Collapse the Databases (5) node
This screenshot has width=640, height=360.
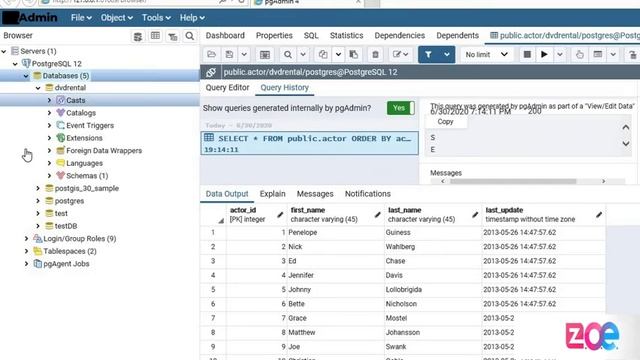click(x=26, y=76)
